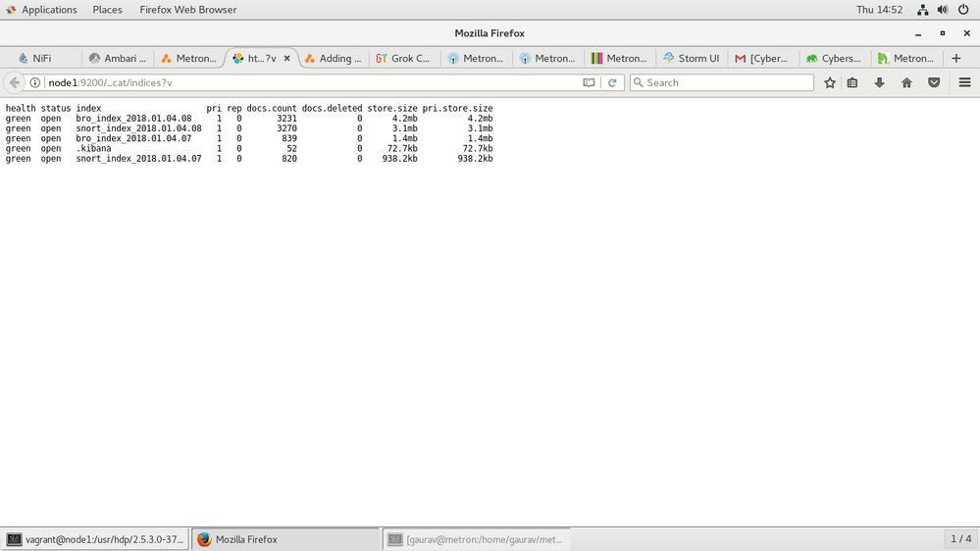Click the elephant icon on Cybers... tab

tap(811, 58)
